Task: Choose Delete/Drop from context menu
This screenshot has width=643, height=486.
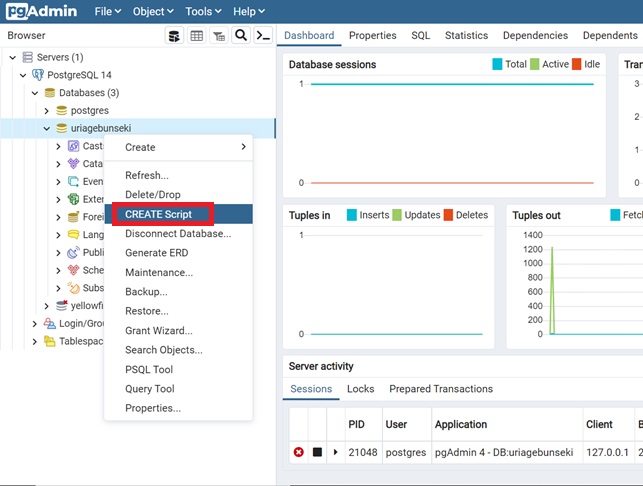Action: click(x=178, y=194)
